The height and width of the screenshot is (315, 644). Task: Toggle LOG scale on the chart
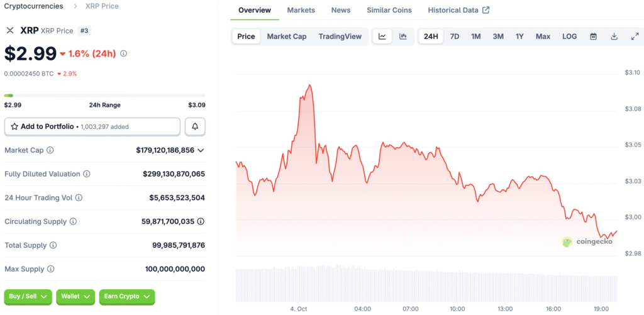click(x=569, y=36)
